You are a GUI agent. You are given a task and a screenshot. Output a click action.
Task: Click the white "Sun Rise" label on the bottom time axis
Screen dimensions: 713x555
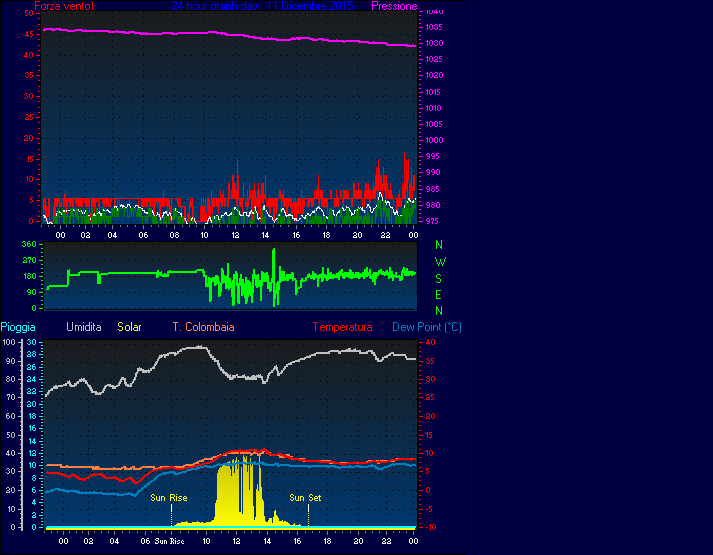[x=169, y=541]
